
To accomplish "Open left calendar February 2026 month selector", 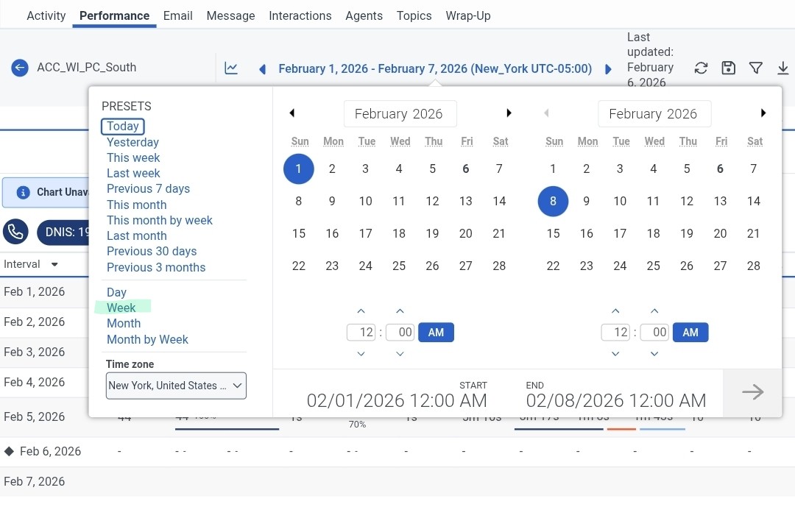I will 399,114.
